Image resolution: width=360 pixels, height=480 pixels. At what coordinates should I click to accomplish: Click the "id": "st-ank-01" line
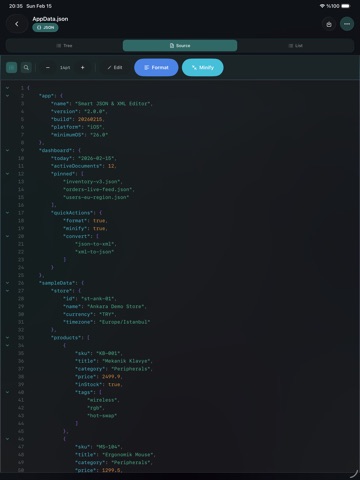(90, 299)
